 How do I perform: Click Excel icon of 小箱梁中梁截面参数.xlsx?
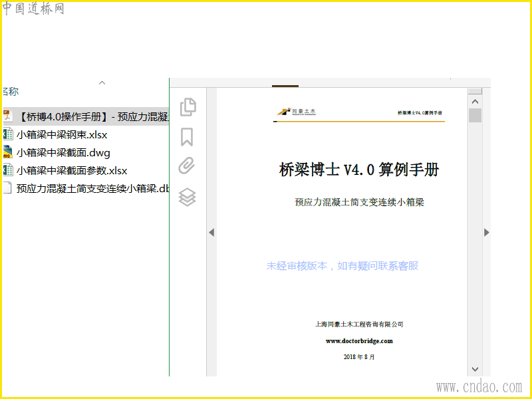(8, 170)
